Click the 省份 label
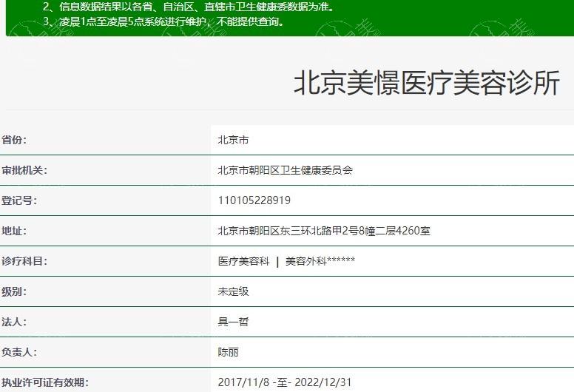Screen dimensions: 574x392 click(x=14, y=140)
